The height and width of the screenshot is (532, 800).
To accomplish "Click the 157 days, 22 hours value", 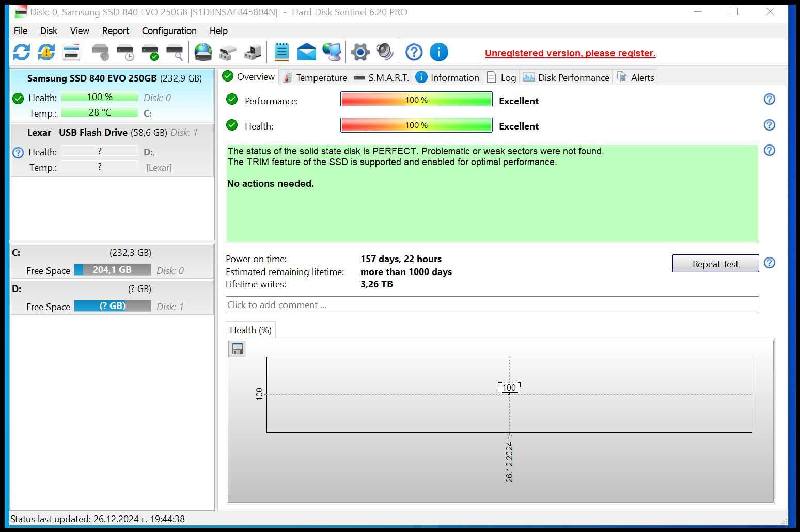I will point(401,259).
